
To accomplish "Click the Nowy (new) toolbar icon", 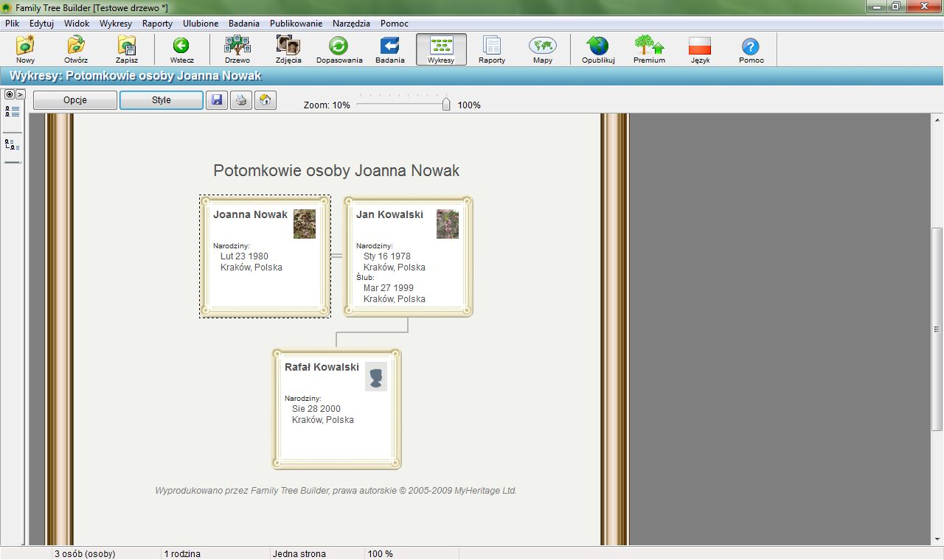I will (x=25, y=49).
